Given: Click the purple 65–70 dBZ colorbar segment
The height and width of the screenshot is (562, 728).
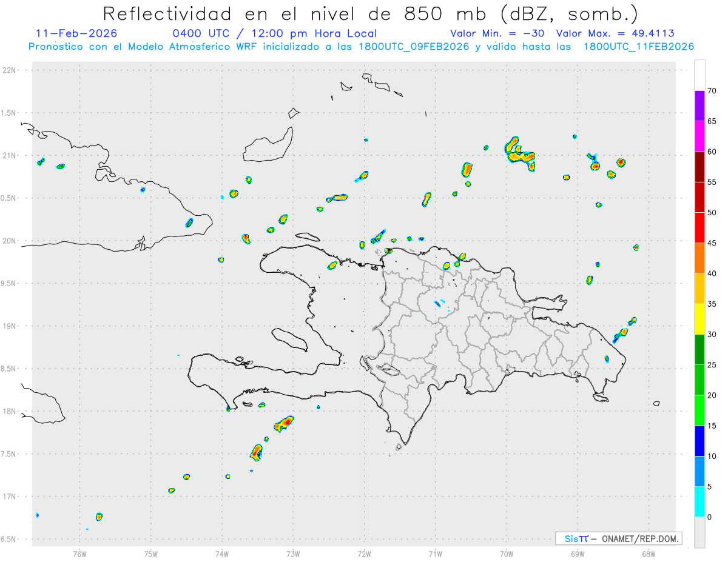Looking at the screenshot, I should click(x=699, y=106).
